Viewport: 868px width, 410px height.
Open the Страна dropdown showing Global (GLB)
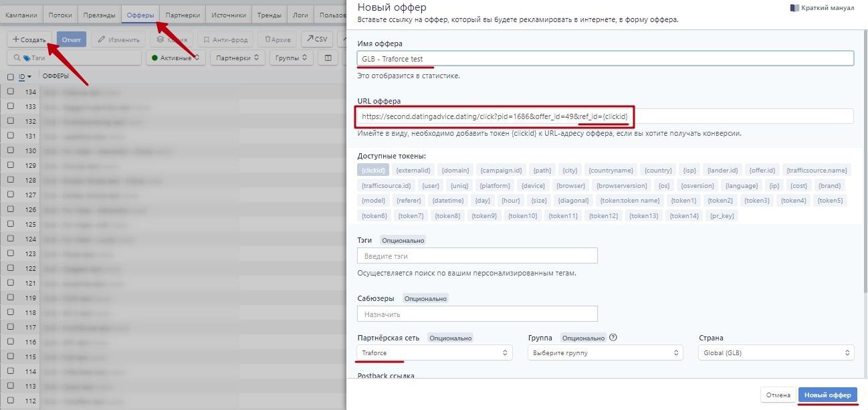(776, 352)
